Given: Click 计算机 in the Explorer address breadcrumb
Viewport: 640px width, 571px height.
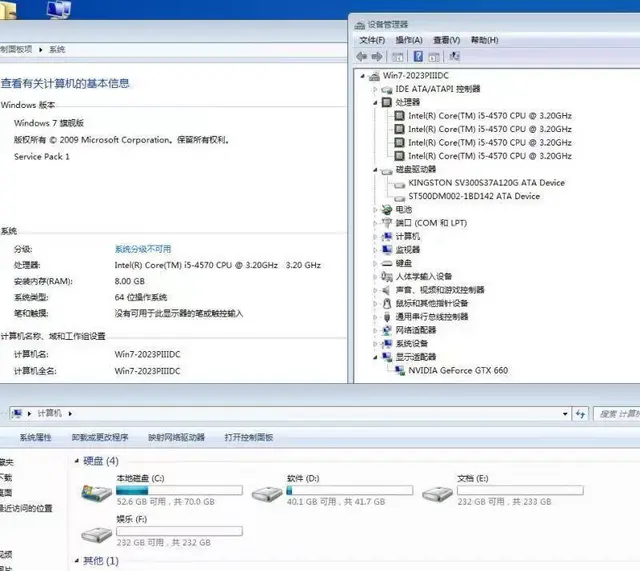Looking at the screenshot, I should pos(49,413).
